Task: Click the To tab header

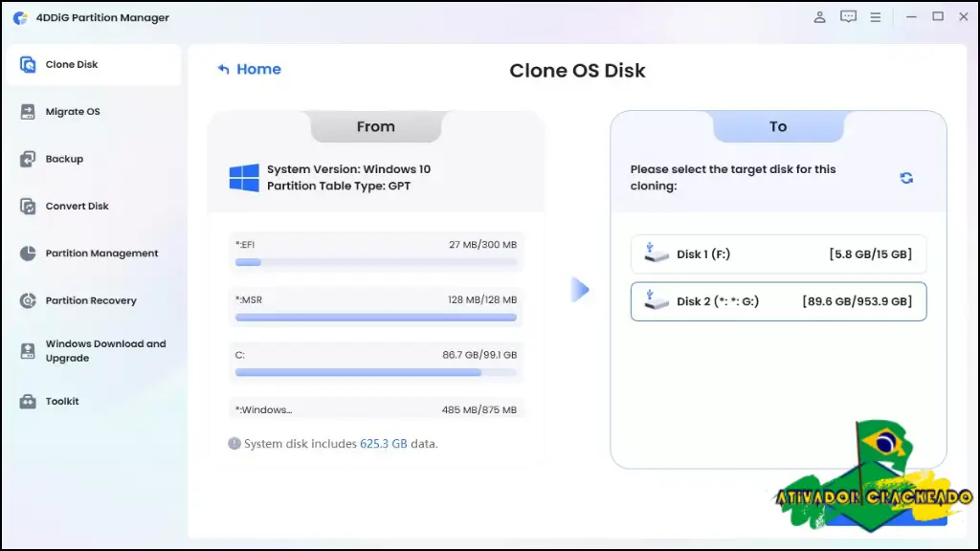Action: 778,127
